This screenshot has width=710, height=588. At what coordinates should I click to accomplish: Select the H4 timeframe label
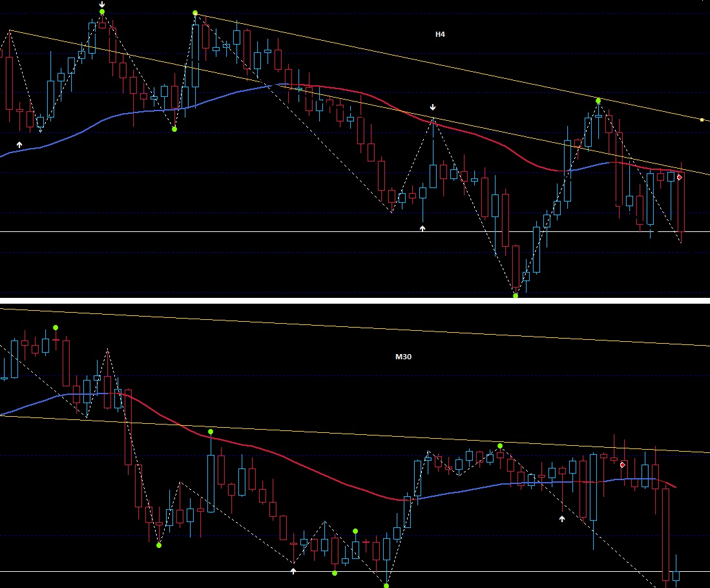tap(440, 34)
